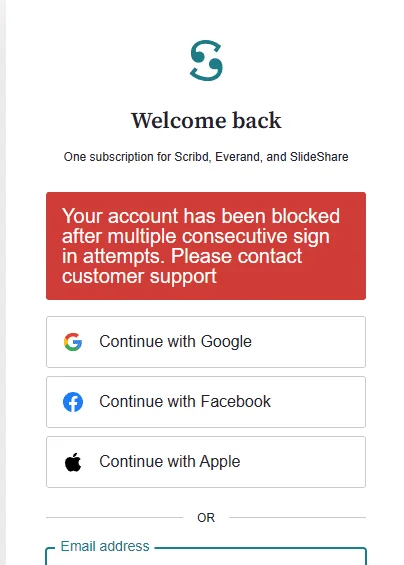404x565 pixels.
Task: Click the blue Facebook icon
Action: 73,402
